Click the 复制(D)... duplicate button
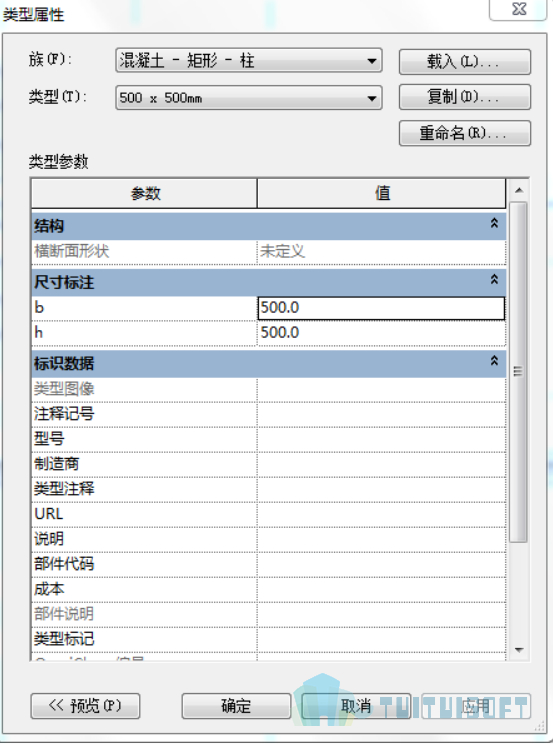The image size is (553, 744). 465,97
